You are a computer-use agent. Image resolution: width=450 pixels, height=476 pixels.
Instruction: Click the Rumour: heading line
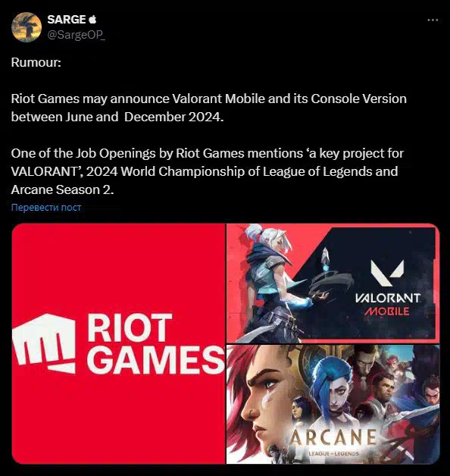coord(36,62)
